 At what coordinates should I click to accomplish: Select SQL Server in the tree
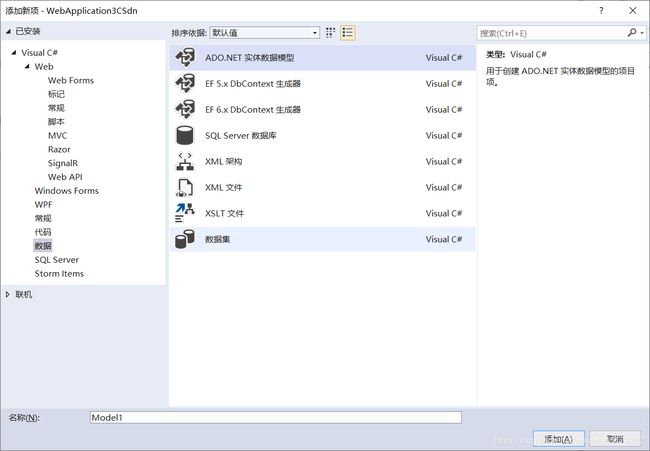pyautogui.click(x=57, y=260)
